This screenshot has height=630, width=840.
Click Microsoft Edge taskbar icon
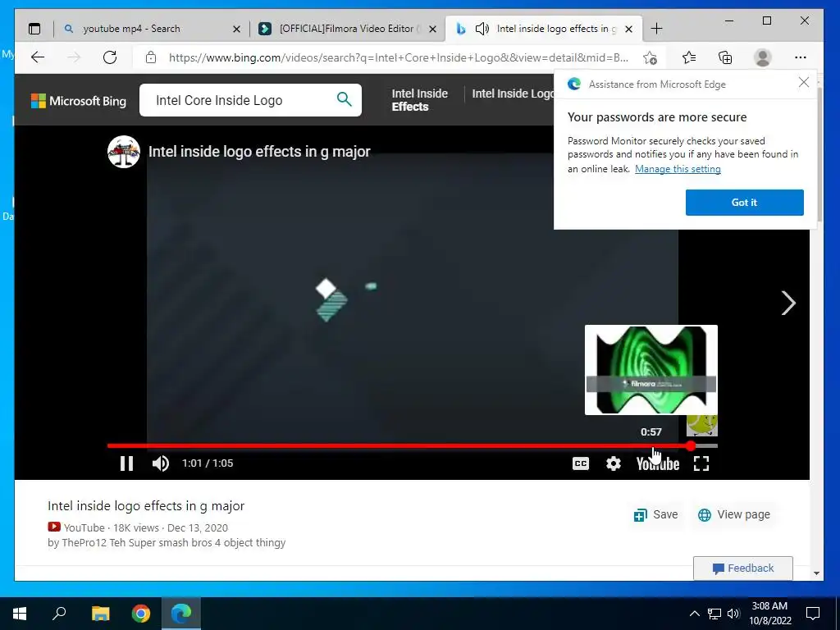[x=181, y=614]
